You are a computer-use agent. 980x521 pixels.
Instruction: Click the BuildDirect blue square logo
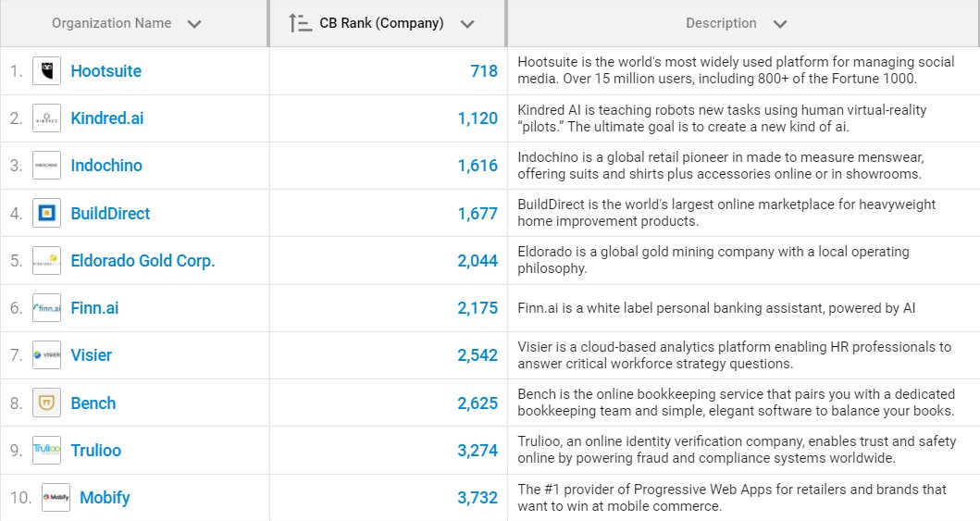coord(47,213)
